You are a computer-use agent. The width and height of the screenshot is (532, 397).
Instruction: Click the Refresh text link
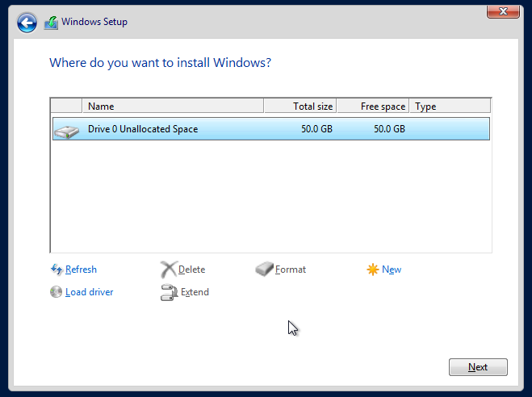point(81,270)
